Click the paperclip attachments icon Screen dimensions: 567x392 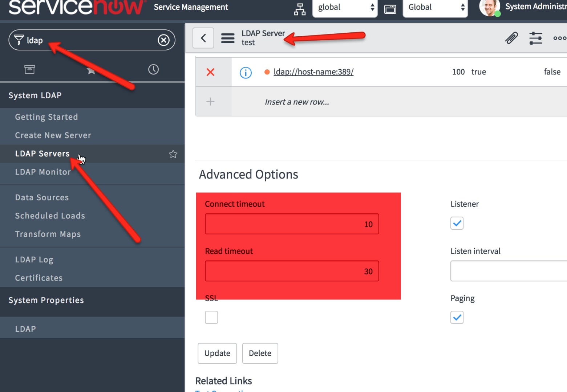(511, 38)
